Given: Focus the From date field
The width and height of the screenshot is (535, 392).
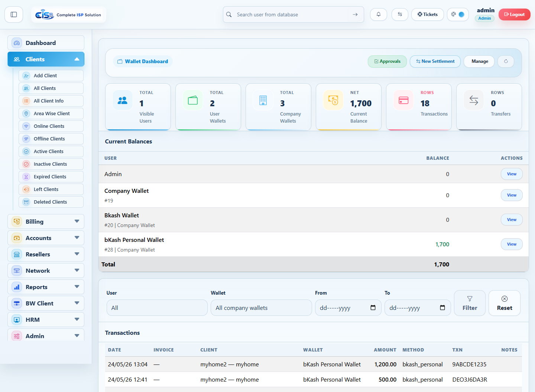Looking at the screenshot, I should point(348,308).
